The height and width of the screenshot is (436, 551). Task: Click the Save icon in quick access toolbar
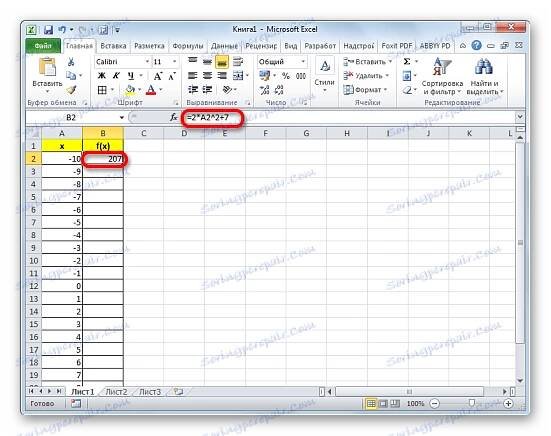coord(48,30)
